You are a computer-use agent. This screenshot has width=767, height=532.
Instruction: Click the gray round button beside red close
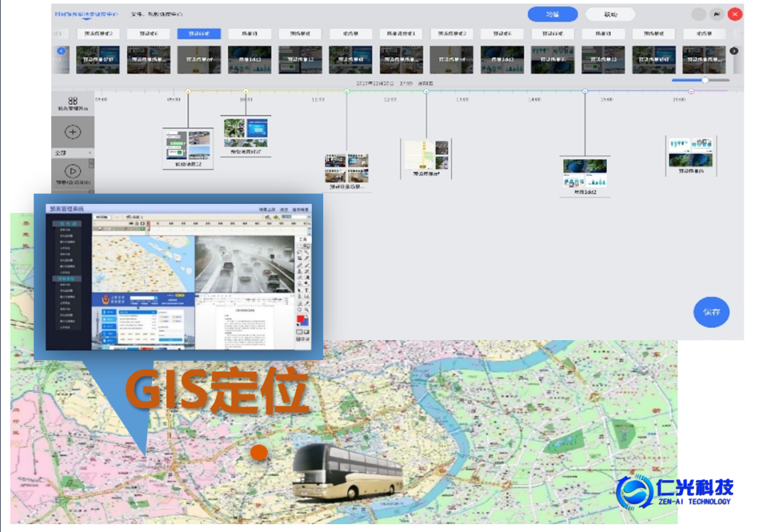click(x=700, y=14)
